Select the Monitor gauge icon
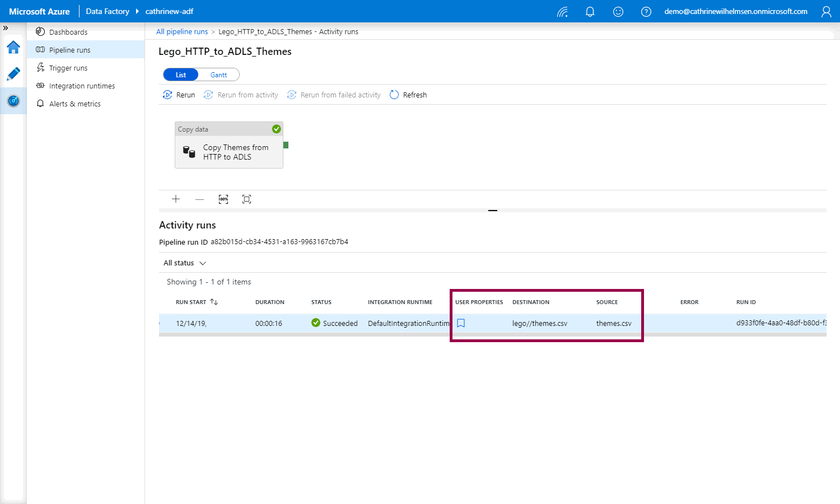The image size is (840, 504). (13, 101)
